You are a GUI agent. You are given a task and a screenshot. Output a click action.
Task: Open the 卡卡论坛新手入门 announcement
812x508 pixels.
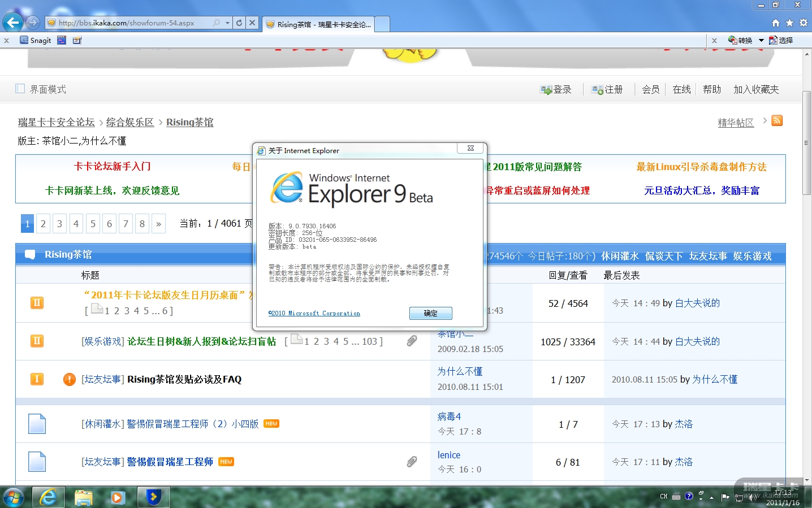pyautogui.click(x=113, y=166)
